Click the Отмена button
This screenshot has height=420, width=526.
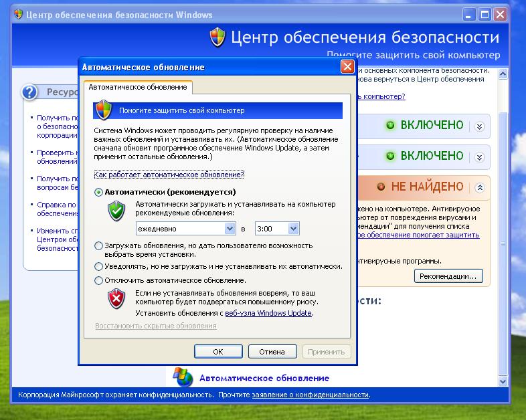pyautogui.click(x=272, y=352)
